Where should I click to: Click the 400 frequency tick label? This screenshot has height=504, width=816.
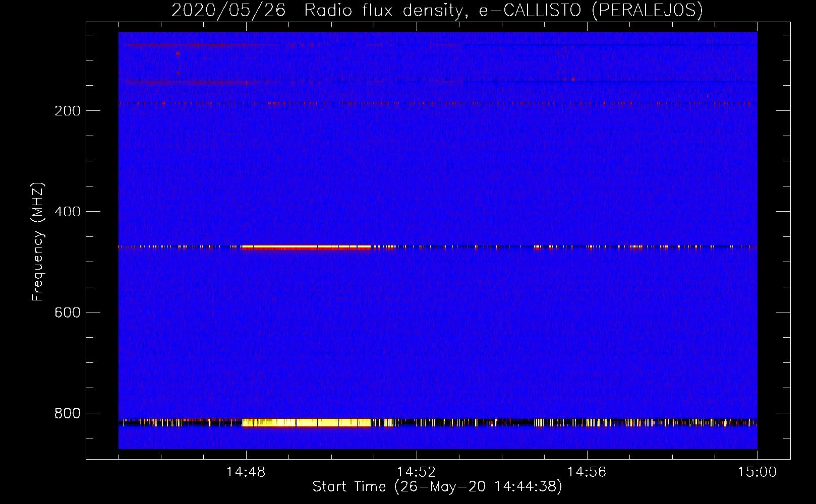pos(68,212)
